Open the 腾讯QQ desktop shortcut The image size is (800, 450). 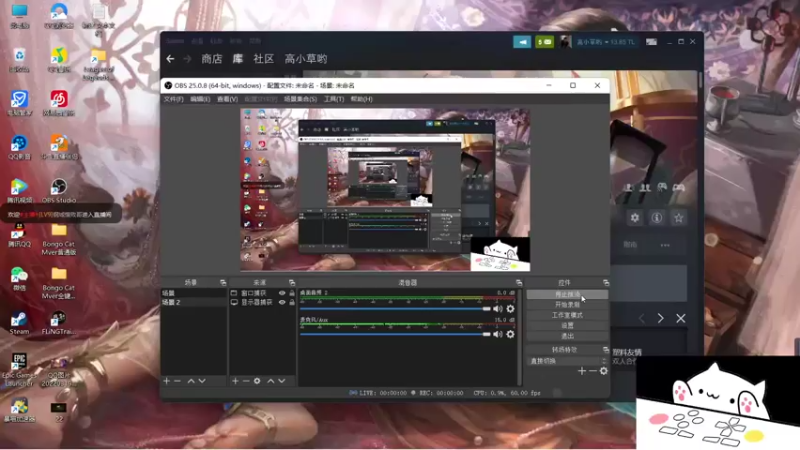click(x=19, y=235)
